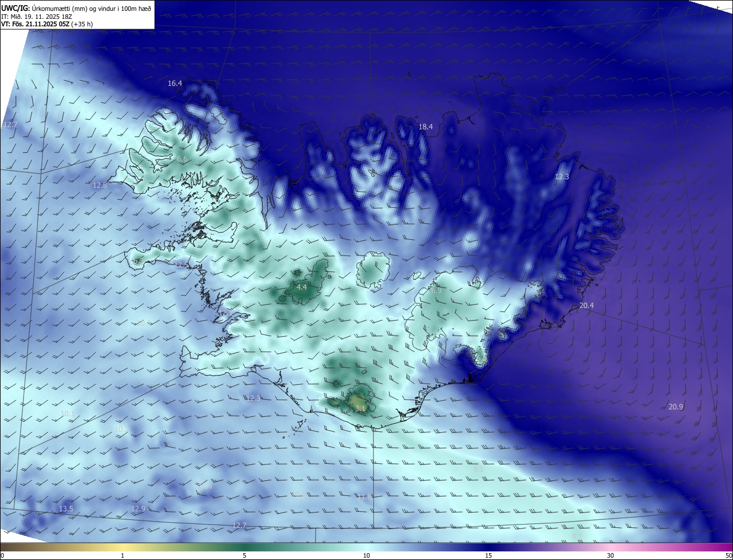Click the map value 16.4
The image size is (733, 560).
[x=175, y=84]
